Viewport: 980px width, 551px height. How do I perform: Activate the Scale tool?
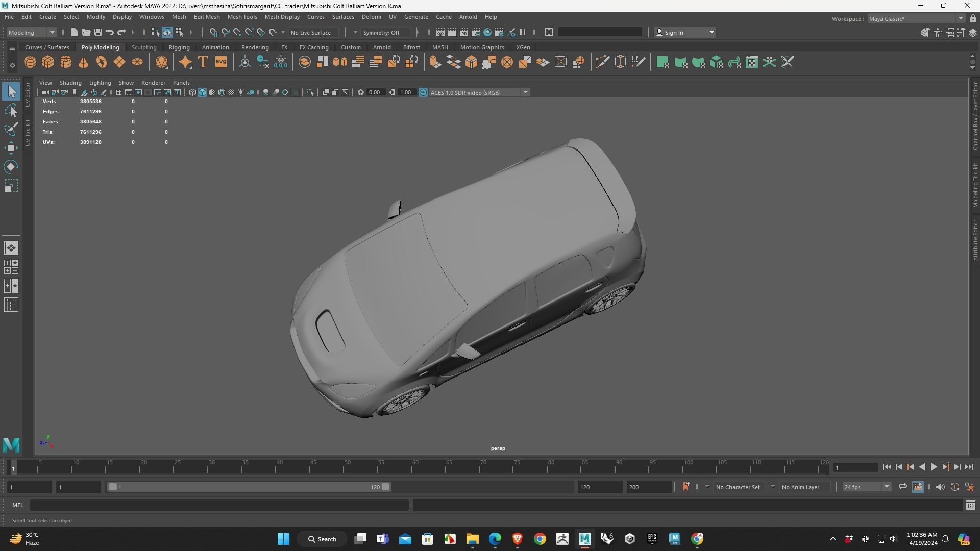pyautogui.click(x=11, y=186)
